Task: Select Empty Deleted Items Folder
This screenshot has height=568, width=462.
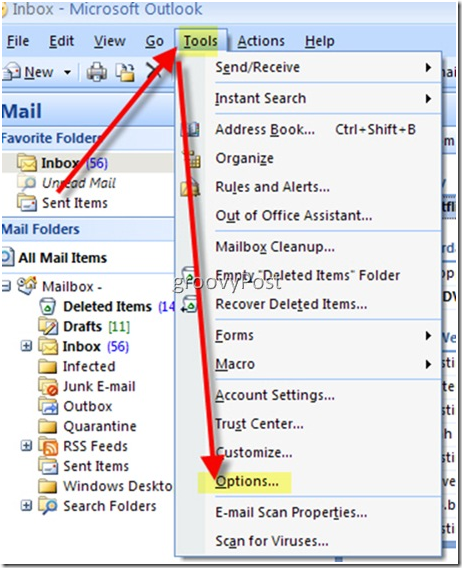Action: [308, 275]
